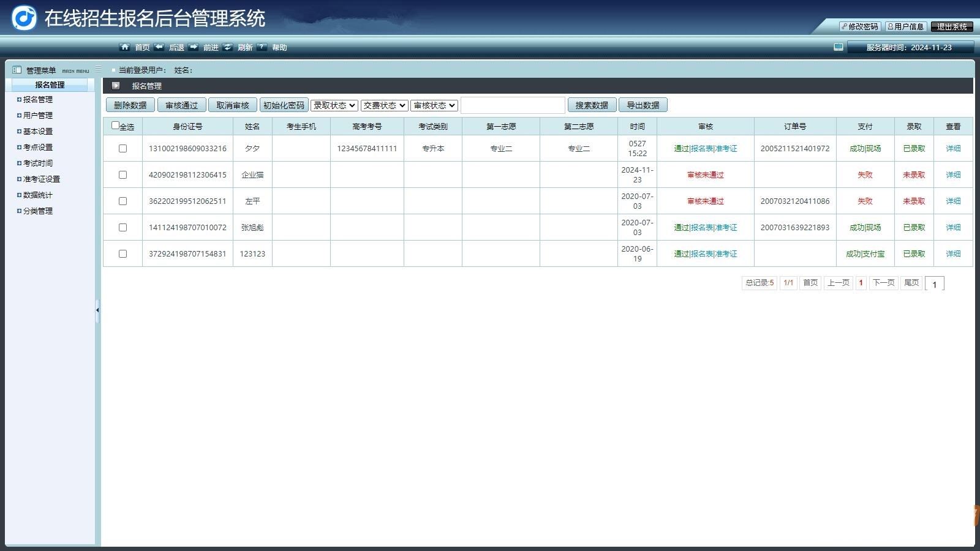This screenshot has height=551, width=980.
Task: Open help via the 帮助 question mark icon
Action: (x=262, y=47)
